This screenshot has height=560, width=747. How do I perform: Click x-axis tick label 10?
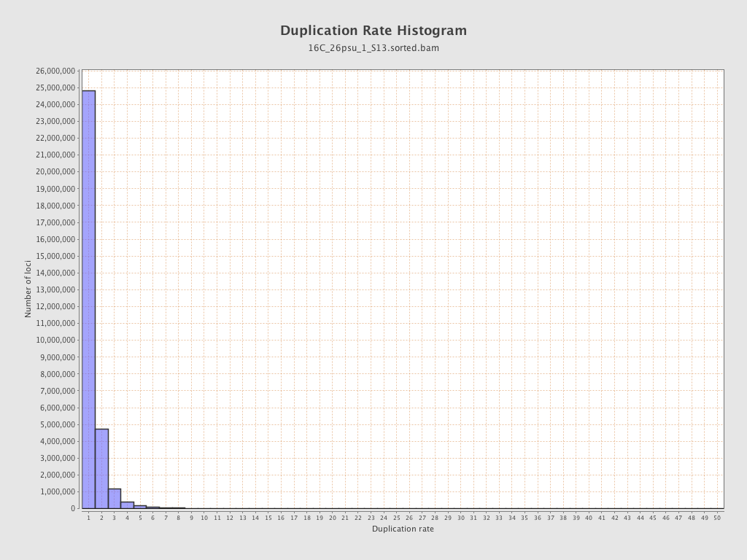204,518
